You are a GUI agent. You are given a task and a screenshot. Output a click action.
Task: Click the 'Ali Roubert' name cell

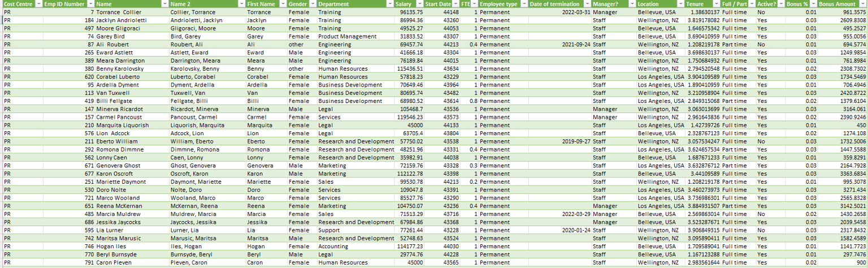(132, 44)
